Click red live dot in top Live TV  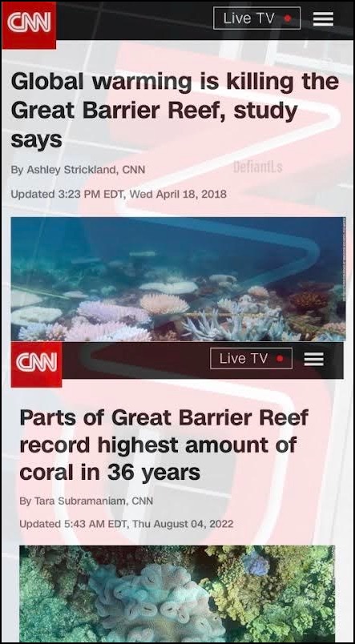coord(288,19)
